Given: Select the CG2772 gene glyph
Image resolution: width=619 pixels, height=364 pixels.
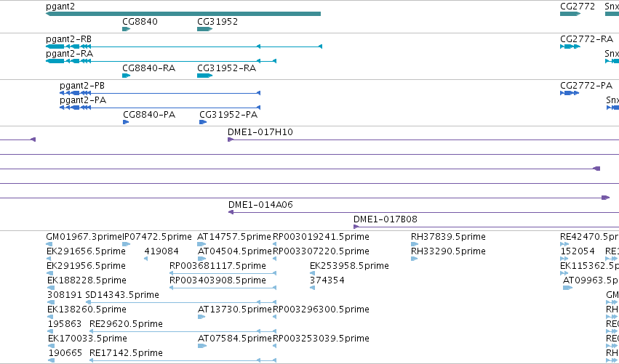Looking at the screenshot, I should pos(570,14).
